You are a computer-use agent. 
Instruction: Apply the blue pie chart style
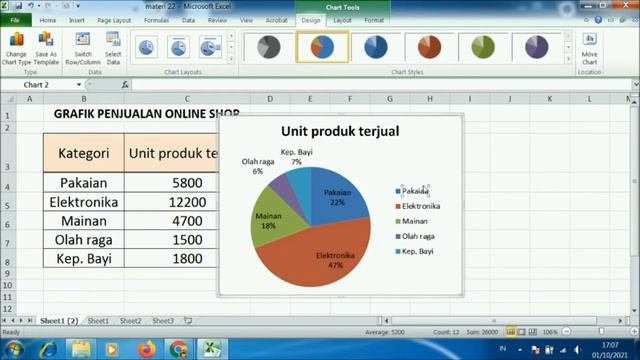(x=376, y=47)
